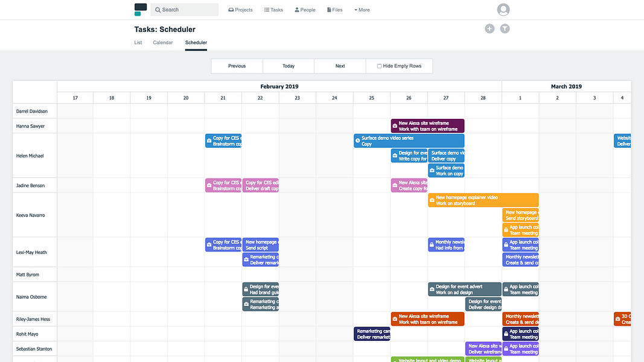Click the day 17 column header
Screen dimensions: 644x362
[75, 98]
